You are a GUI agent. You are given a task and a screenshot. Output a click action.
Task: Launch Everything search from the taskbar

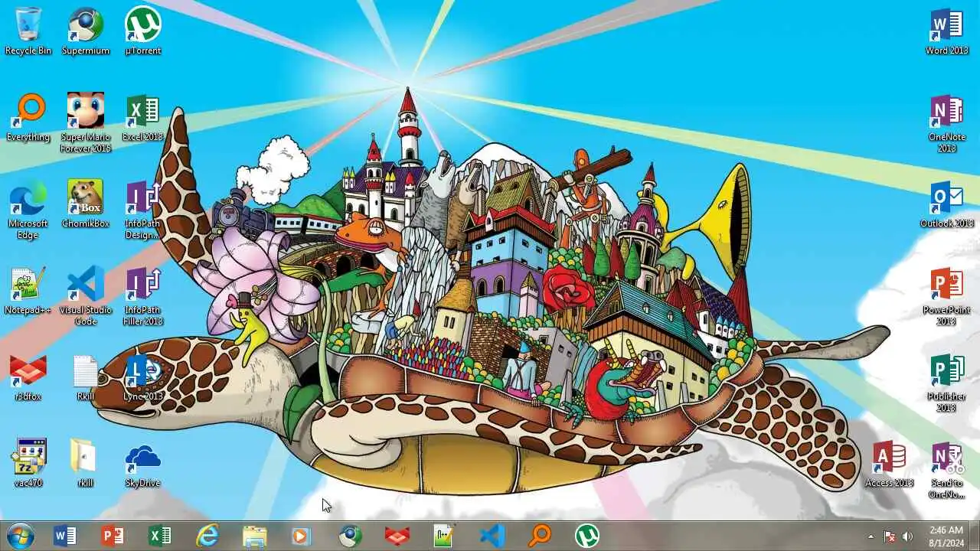click(540, 536)
